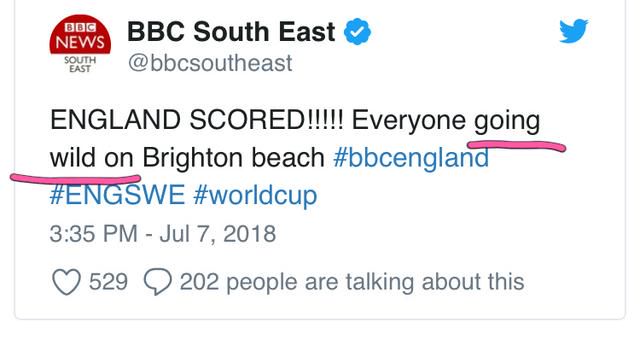Click the blue verified checkmark badge
The image size is (640, 363).
357,31
